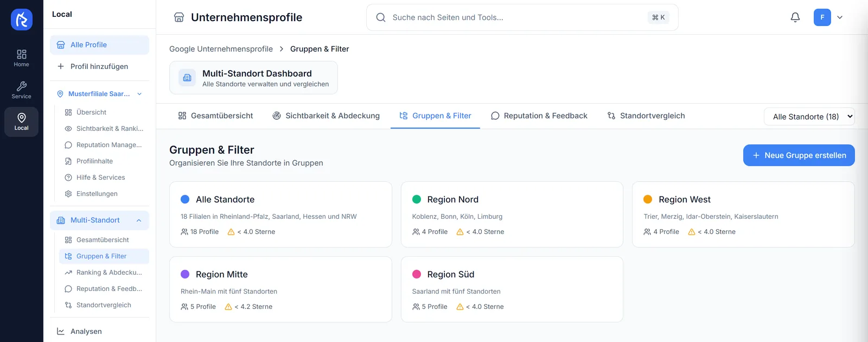The image size is (868, 342).
Task: Switch to the Sichtbarkeit & Abdeckung tab
Action: 325,116
